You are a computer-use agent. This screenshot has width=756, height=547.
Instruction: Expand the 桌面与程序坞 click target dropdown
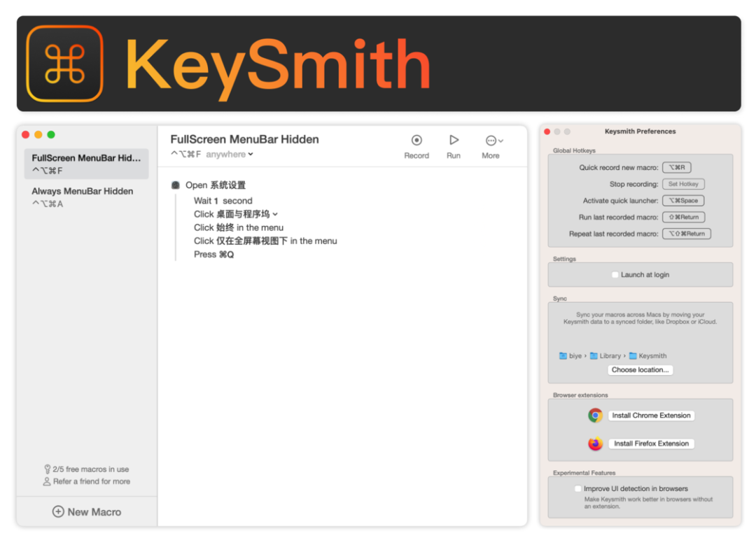275,215
